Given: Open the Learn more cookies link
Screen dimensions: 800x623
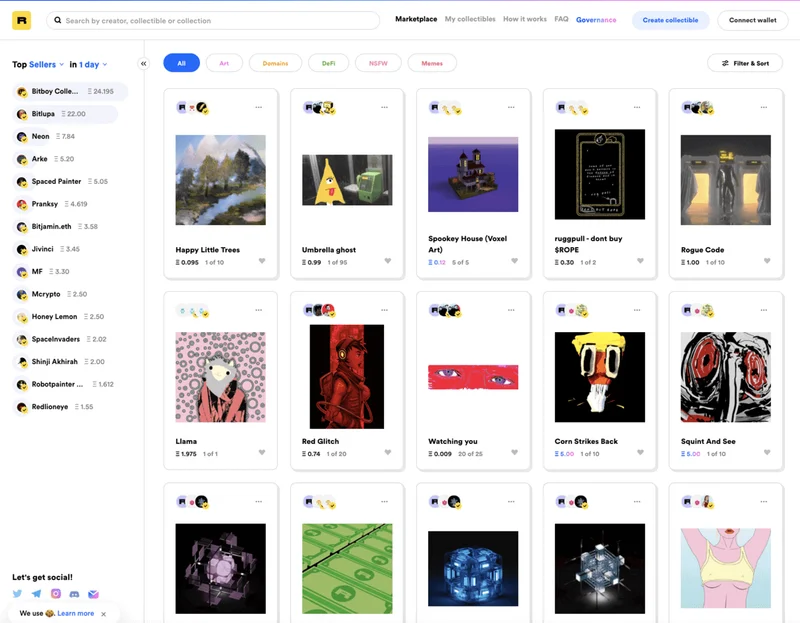Looking at the screenshot, I should [76, 613].
